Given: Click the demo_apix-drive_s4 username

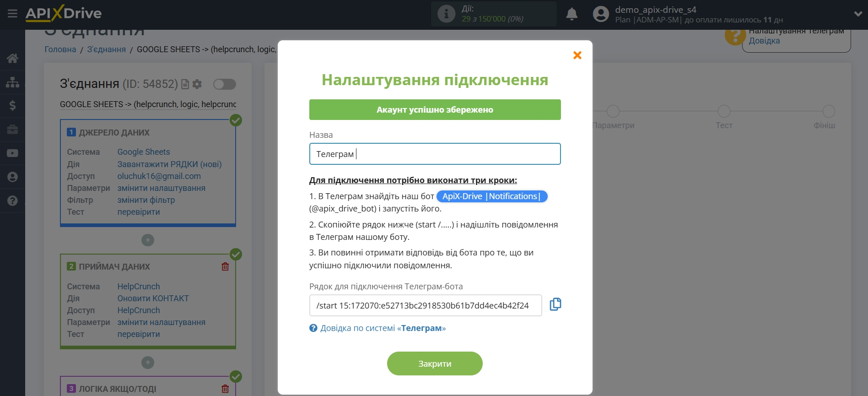Looking at the screenshot, I should coord(656,10).
